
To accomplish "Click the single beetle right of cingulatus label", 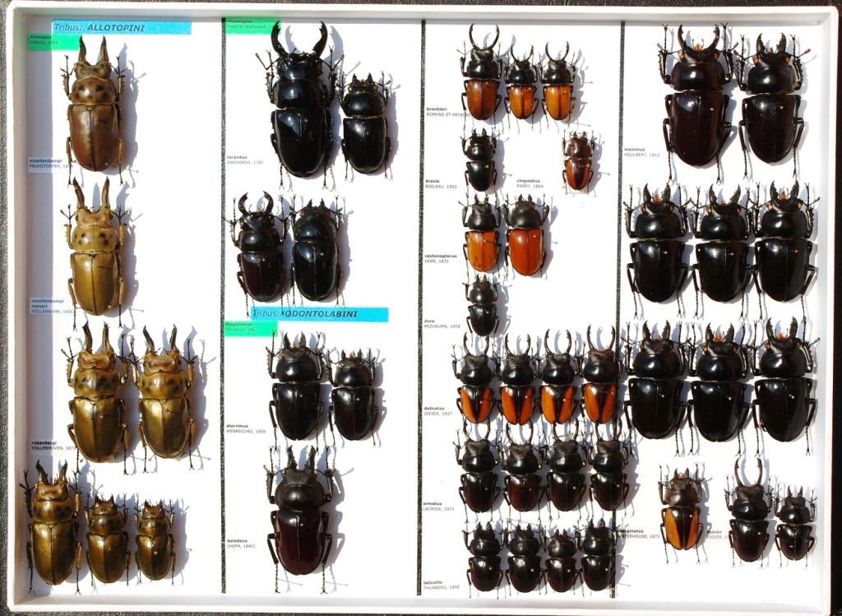I will (x=579, y=162).
